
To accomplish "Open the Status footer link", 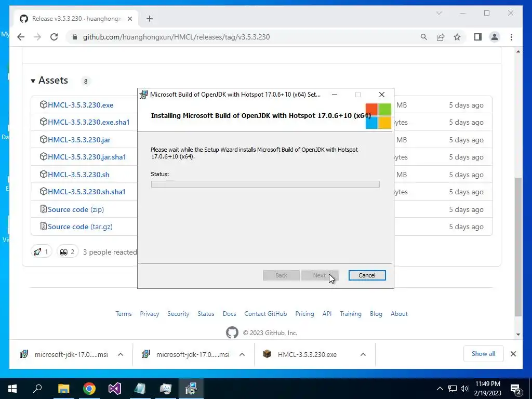I will (206, 314).
